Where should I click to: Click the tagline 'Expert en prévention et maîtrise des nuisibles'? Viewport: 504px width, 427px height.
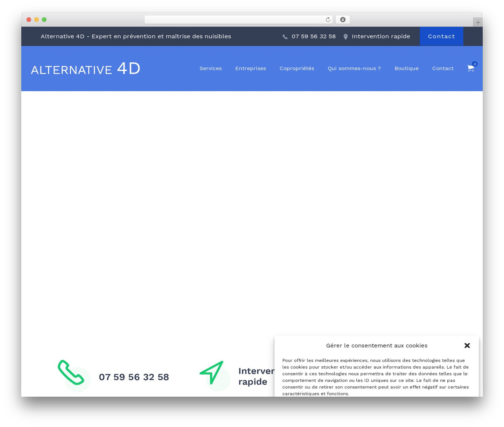point(161,36)
